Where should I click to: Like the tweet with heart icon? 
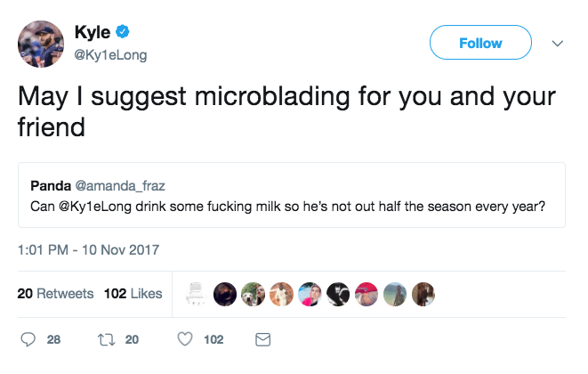(185, 339)
